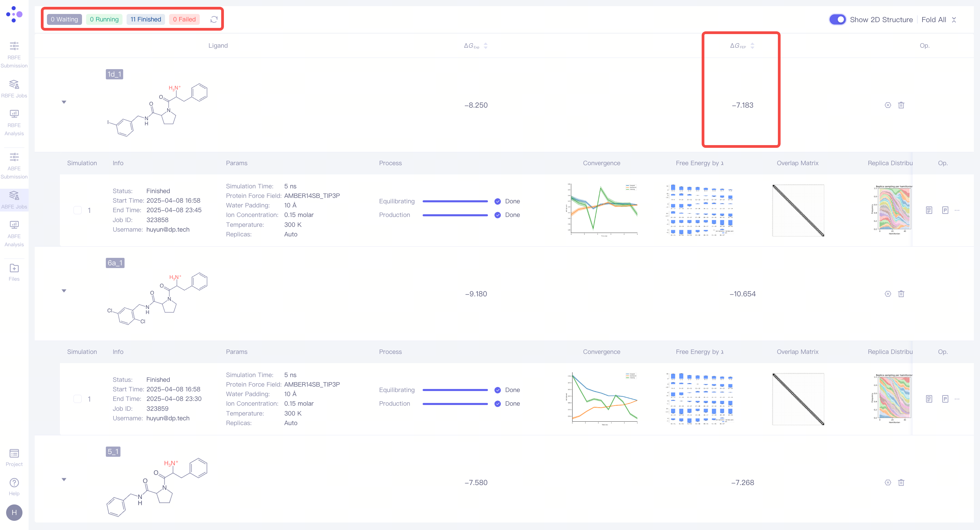
Task: Expand the 5_1 ligand row
Action: (64, 479)
